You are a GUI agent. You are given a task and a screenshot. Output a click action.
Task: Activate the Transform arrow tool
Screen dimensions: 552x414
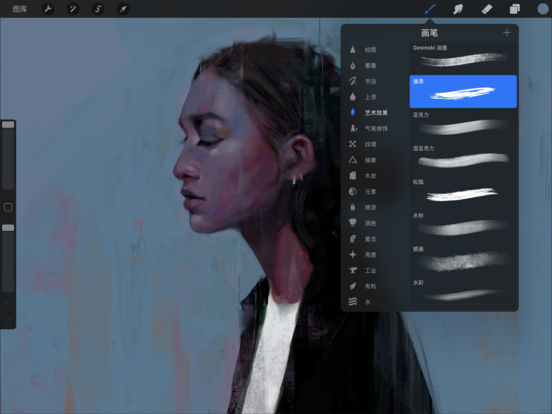tap(123, 9)
